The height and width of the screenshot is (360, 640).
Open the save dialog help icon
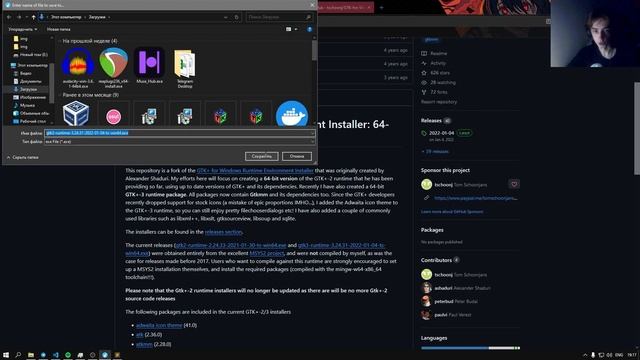309,29
